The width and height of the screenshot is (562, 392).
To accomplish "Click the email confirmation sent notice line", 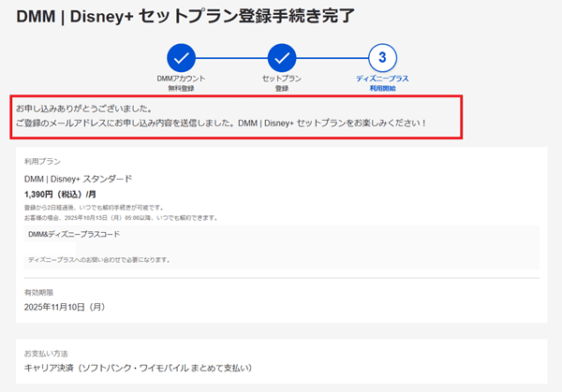I will tap(220, 124).
